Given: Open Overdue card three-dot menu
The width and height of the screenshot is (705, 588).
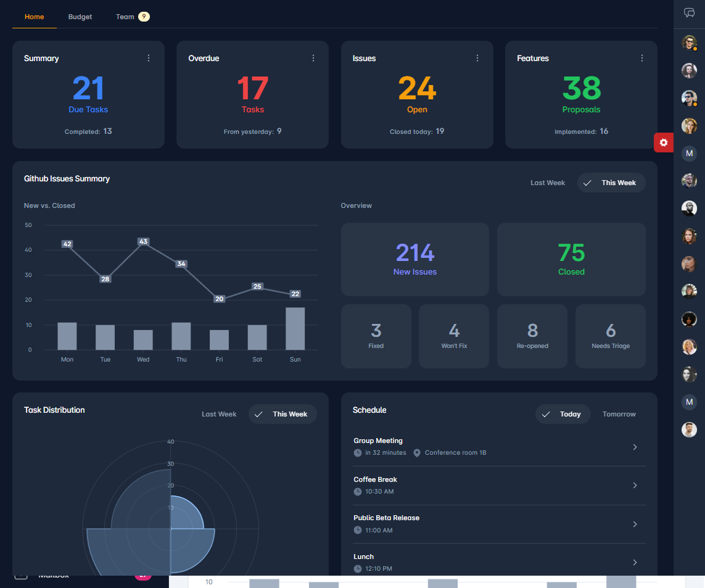Looking at the screenshot, I should click(x=313, y=58).
